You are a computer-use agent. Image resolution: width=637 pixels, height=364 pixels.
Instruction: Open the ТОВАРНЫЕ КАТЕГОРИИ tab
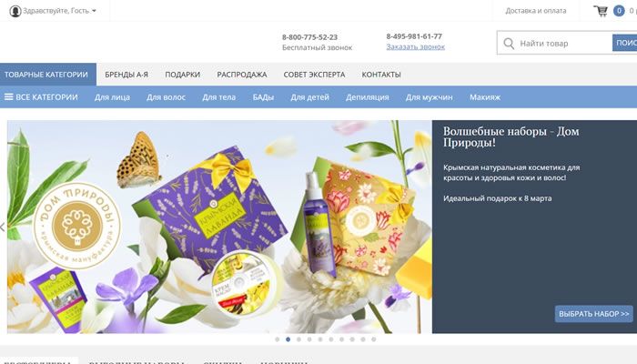pos(48,75)
